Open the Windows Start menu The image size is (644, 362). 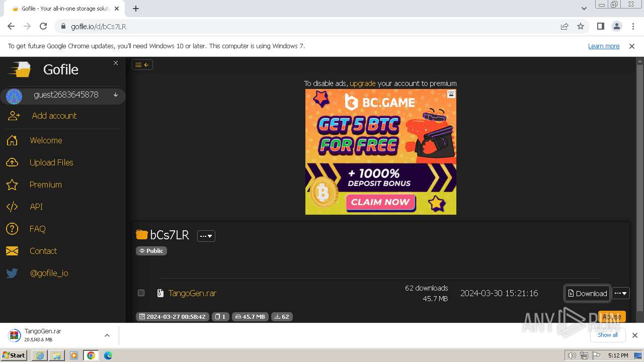point(14,355)
